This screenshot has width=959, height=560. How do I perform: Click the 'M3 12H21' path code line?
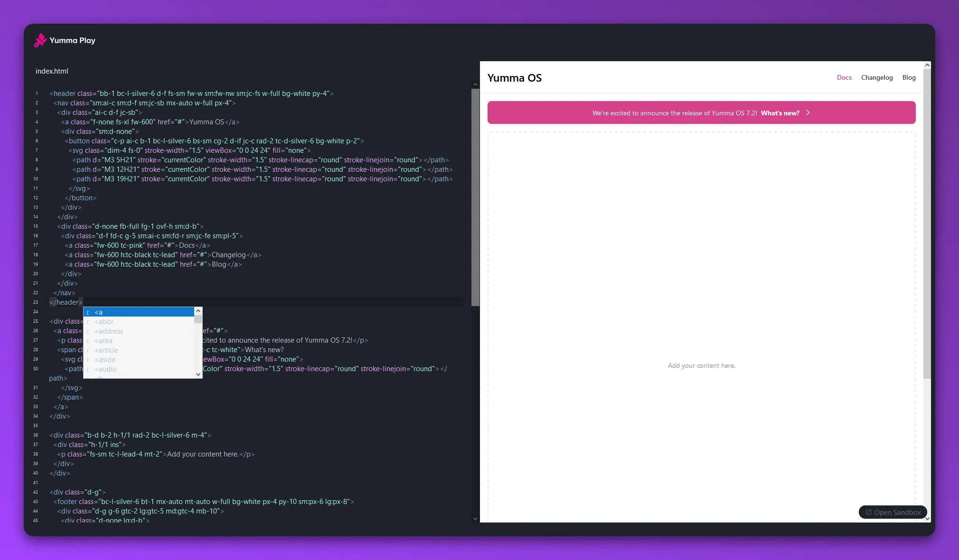pyautogui.click(x=263, y=169)
